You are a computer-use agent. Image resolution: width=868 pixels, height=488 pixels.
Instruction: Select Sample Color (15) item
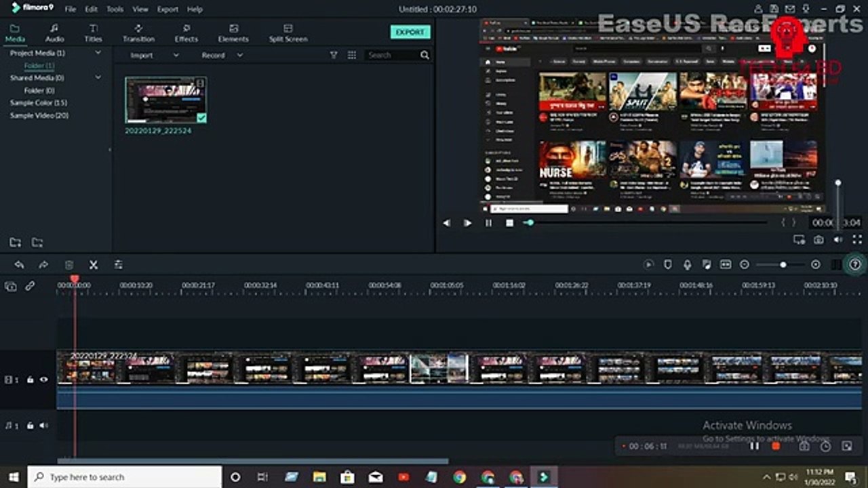pyautogui.click(x=38, y=102)
